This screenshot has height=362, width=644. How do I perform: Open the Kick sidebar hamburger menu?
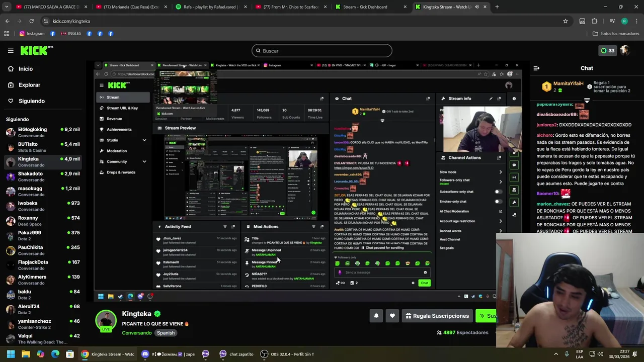11,51
